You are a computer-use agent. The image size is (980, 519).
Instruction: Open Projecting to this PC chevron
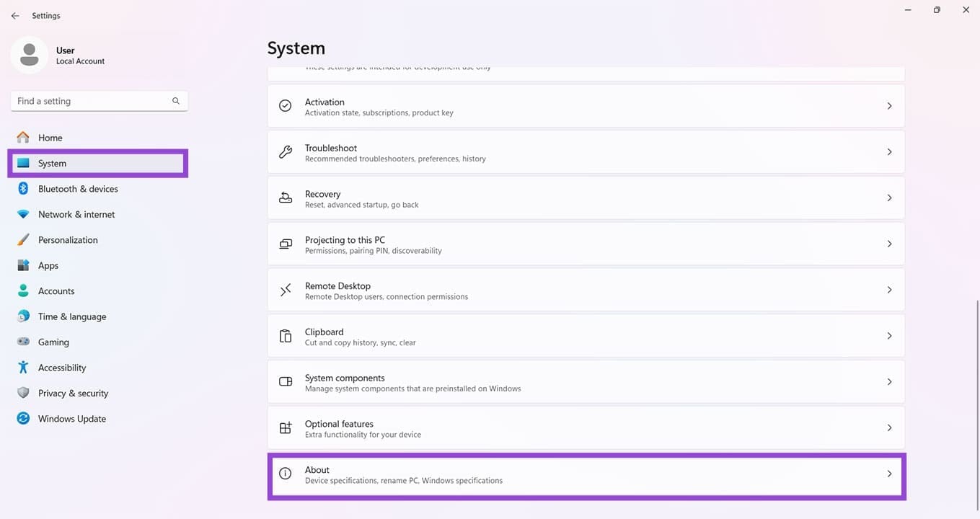pyautogui.click(x=889, y=244)
